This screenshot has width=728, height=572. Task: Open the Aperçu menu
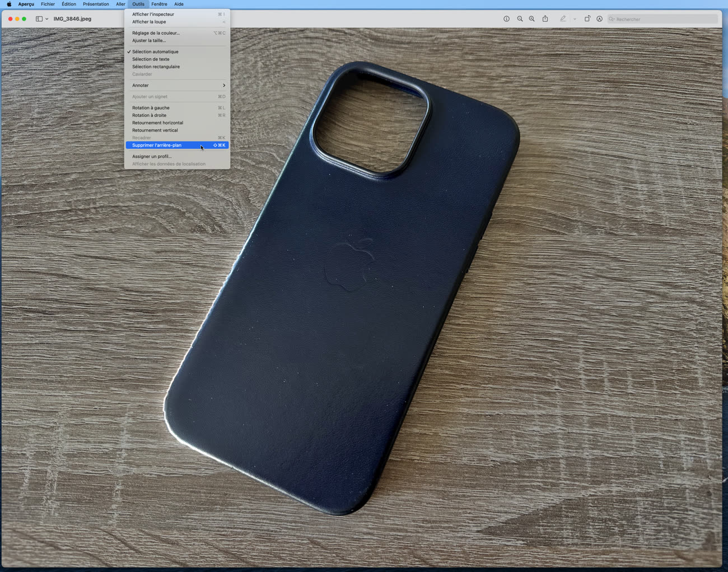point(26,4)
